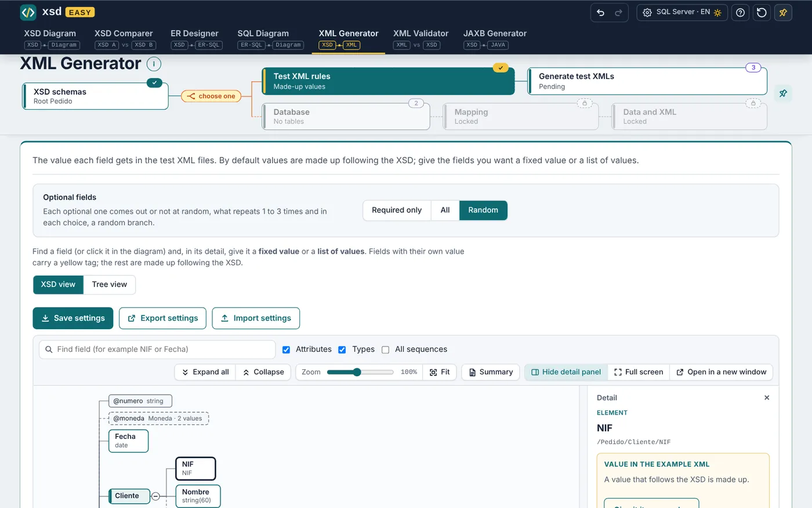The width and height of the screenshot is (812, 508).
Task: Click Save settings button
Action: (73, 318)
